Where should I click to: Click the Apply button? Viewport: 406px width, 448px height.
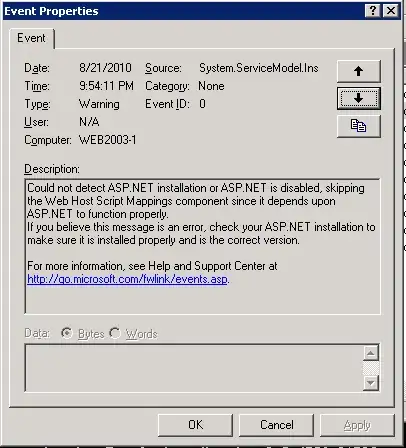(x=357, y=425)
